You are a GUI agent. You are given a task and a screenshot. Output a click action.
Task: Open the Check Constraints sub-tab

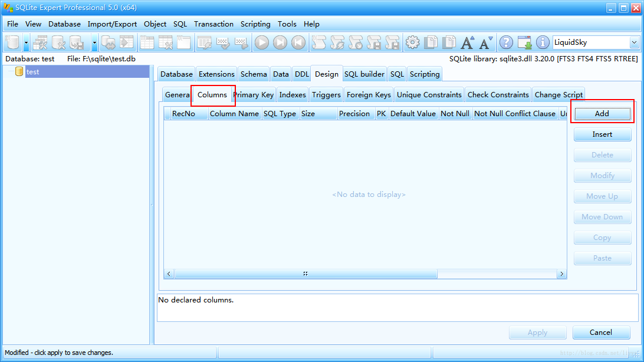498,95
